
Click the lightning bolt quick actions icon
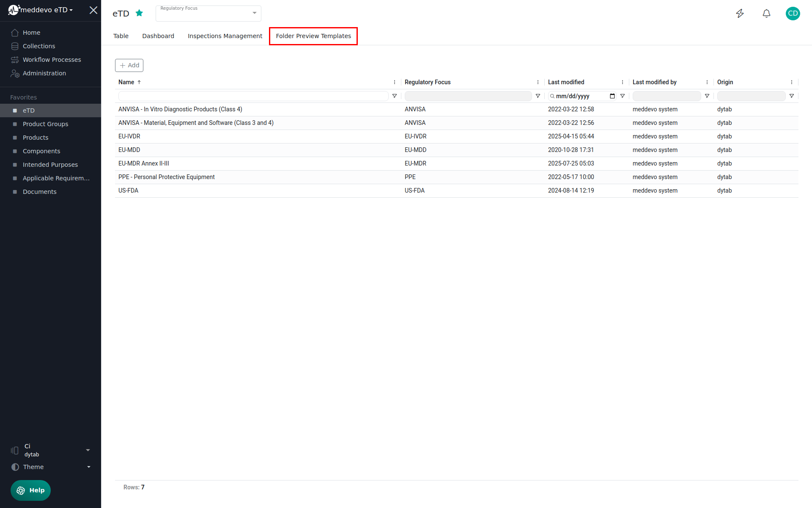pos(740,14)
